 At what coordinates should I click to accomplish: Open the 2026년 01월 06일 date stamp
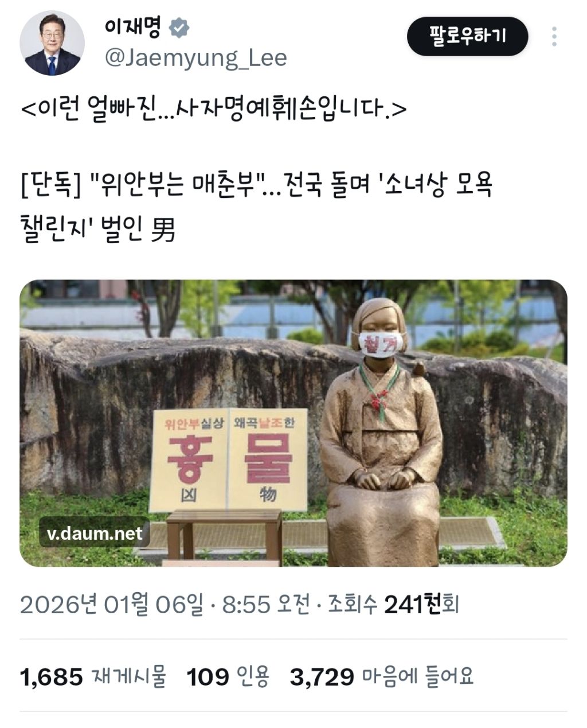coord(112,604)
